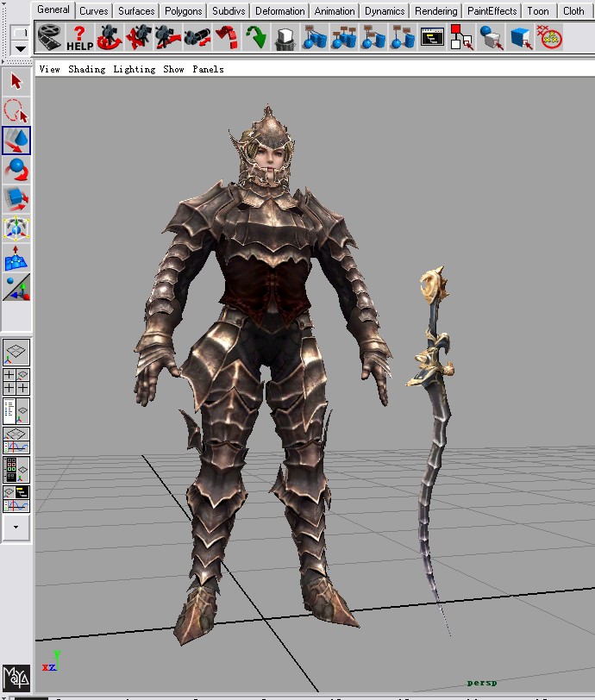Click the sideways camera with small red arrows
Image resolution: width=595 pixels, height=700 pixels.
(x=197, y=38)
